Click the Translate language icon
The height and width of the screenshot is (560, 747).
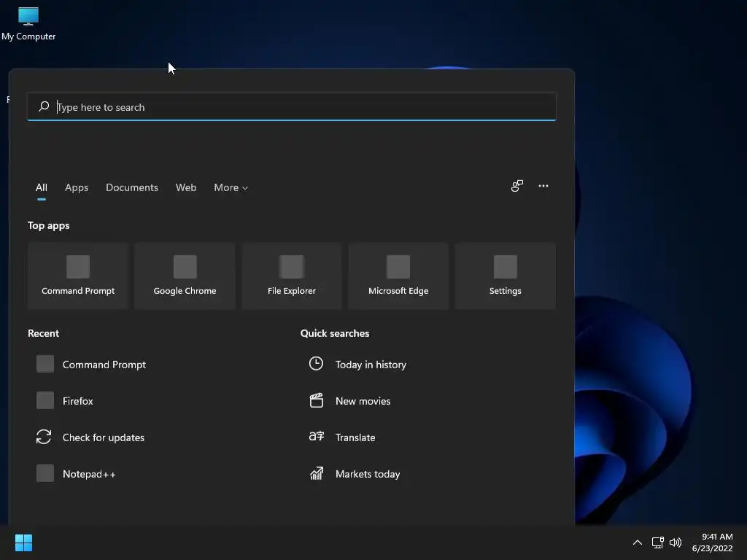click(x=317, y=437)
